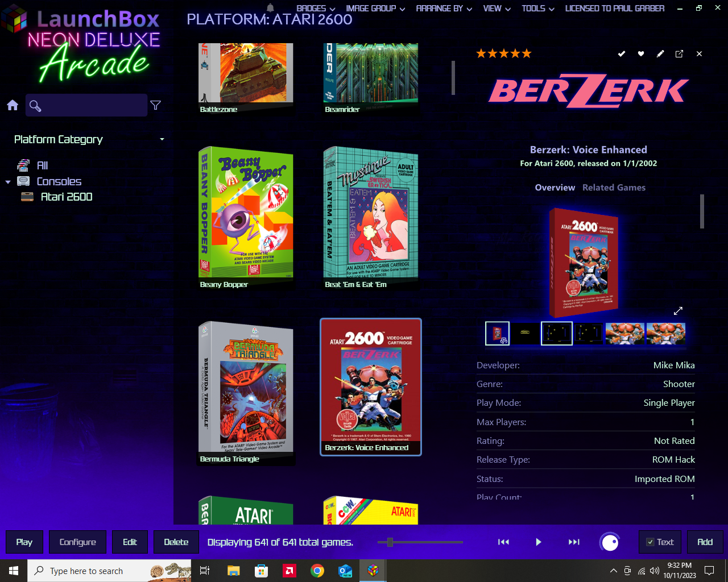Click Licensed to Paul Graber menu
Image resolution: width=728 pixels, height=582 pixels.
coord(614,9)
